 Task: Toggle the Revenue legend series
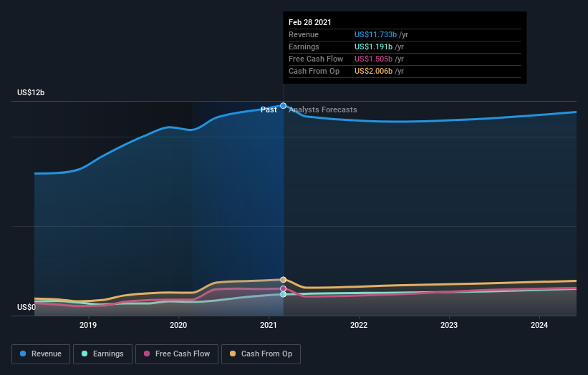[41, 354]
